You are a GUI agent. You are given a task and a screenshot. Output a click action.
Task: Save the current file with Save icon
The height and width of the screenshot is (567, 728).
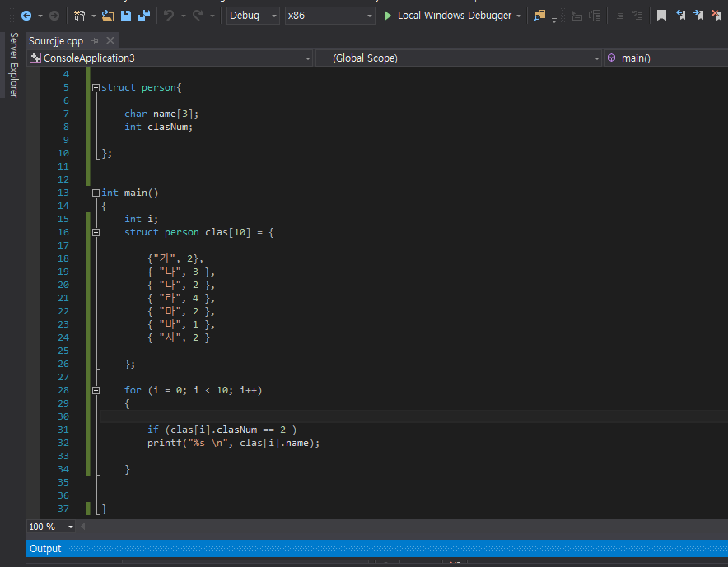[x=126, y=16]
